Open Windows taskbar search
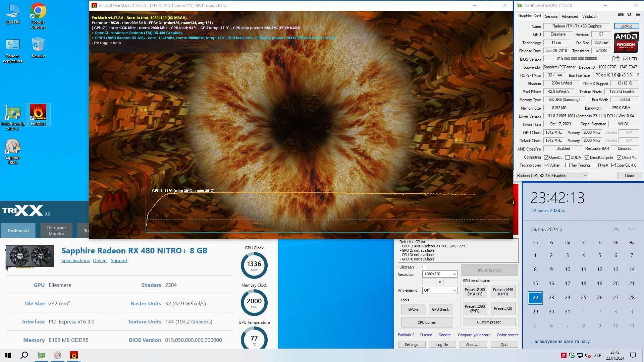 tap(24, 355)
